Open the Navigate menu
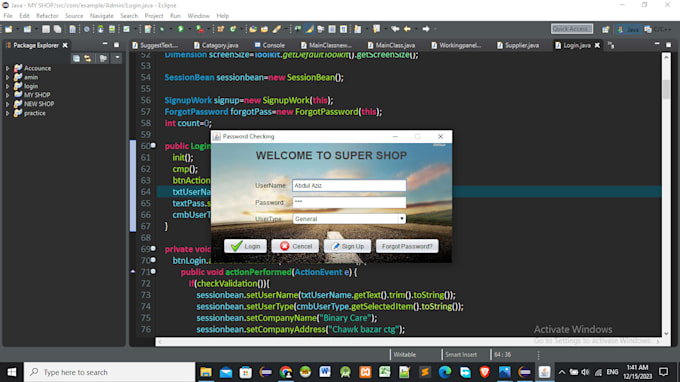Screen dimensions: 680x382 point(101,16)
